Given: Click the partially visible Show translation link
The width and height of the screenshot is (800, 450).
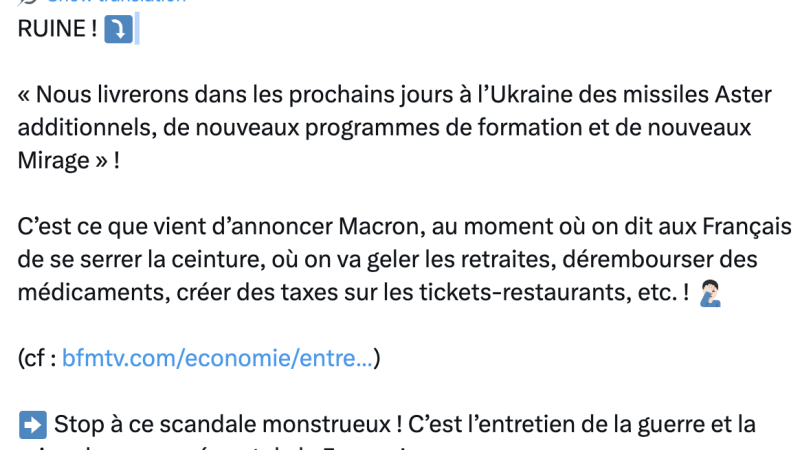Looking at the screenshot, I should (120, 2).
